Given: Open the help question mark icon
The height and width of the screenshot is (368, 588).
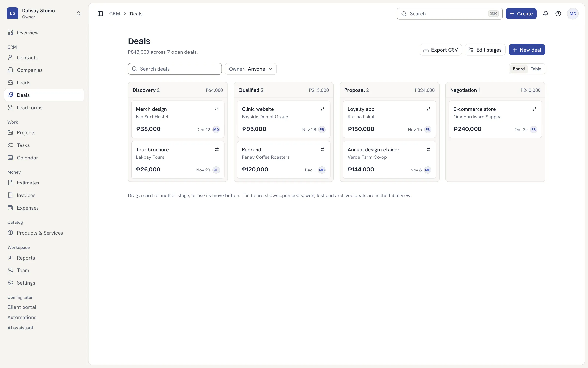Looking at the screenshot, I should pyautogui.click(x=558, y=14).
